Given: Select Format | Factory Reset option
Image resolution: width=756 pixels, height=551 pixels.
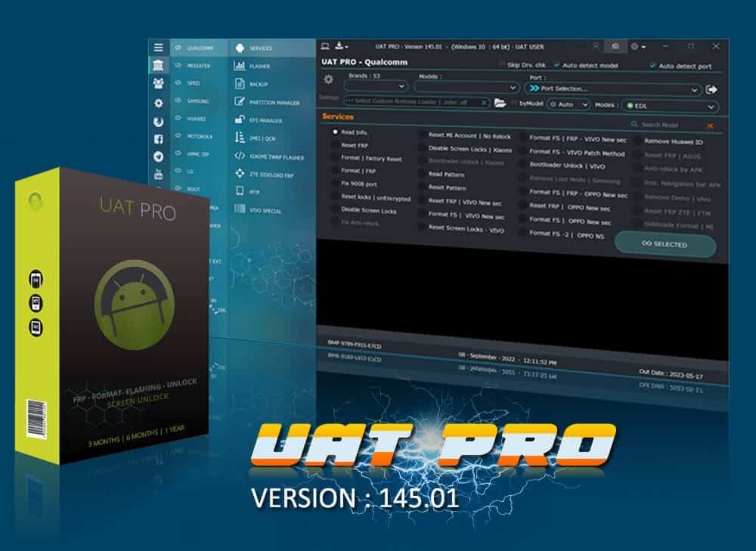Looking at the screenshot, I should pyautogui.click(x=367, y=158).
